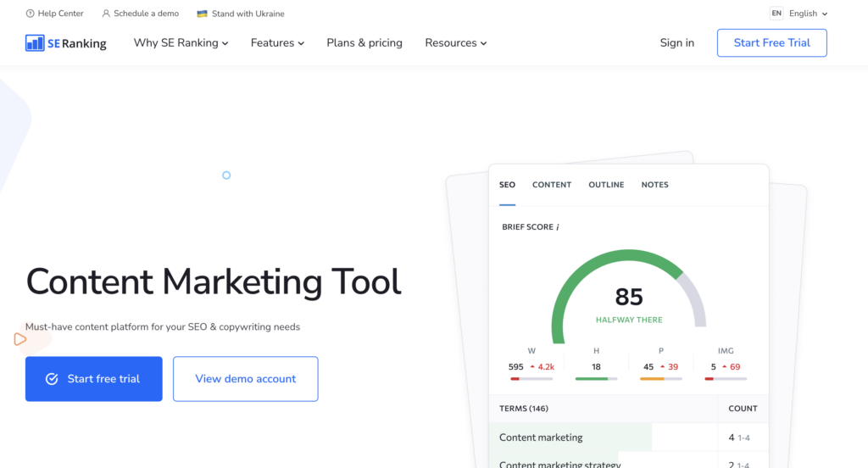Click the Content marketing term row
This screenshot has height=468, width=868.
628,437
